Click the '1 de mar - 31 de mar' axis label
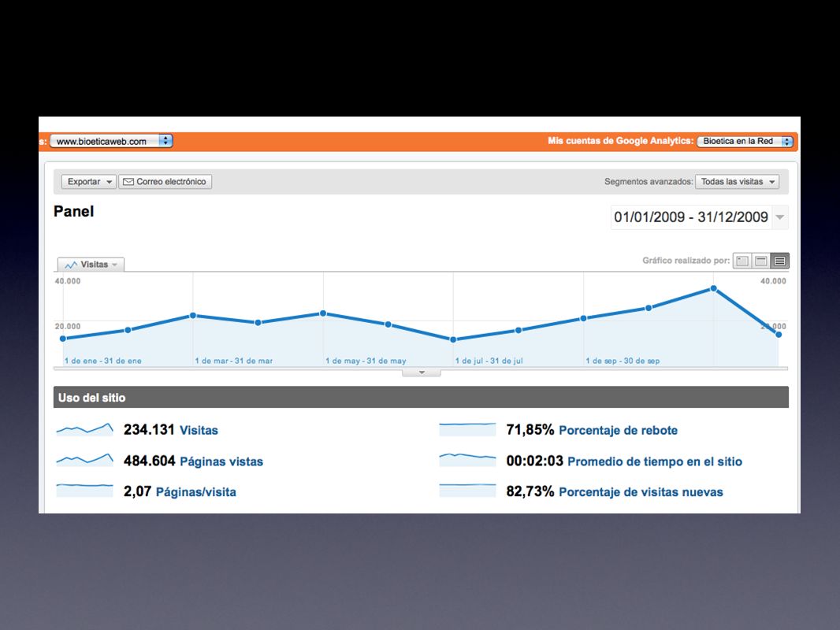840x630 pixels. pyautogui.click(x=233, y=361)
